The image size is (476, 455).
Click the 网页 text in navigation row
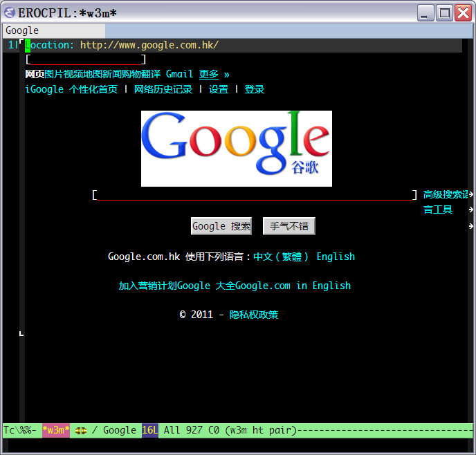pyautogui.click(x=35, y=74)
